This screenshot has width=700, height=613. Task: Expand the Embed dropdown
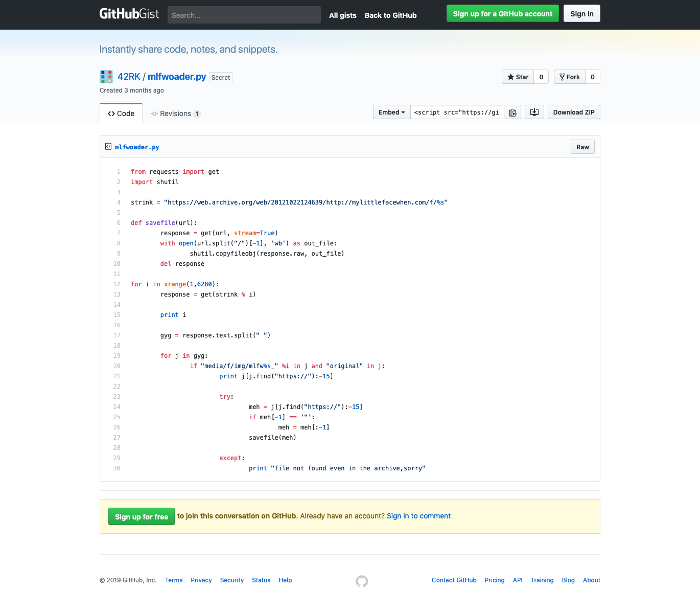pyautogui.click(x=391, y=112)
